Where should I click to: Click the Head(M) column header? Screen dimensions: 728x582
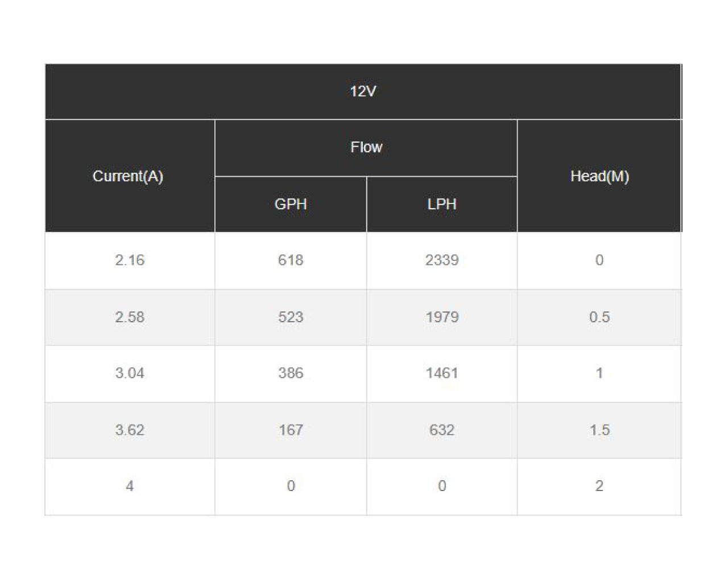599,176
